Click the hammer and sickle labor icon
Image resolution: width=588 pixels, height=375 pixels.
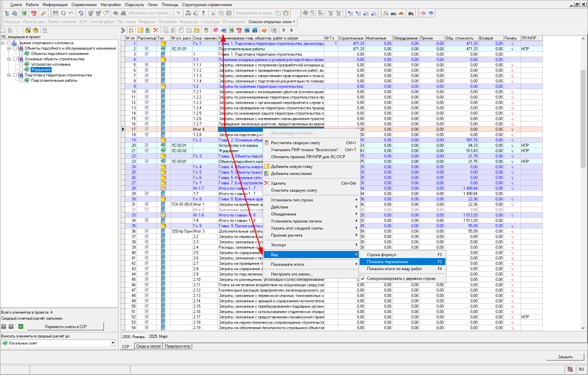pos(386,13)
